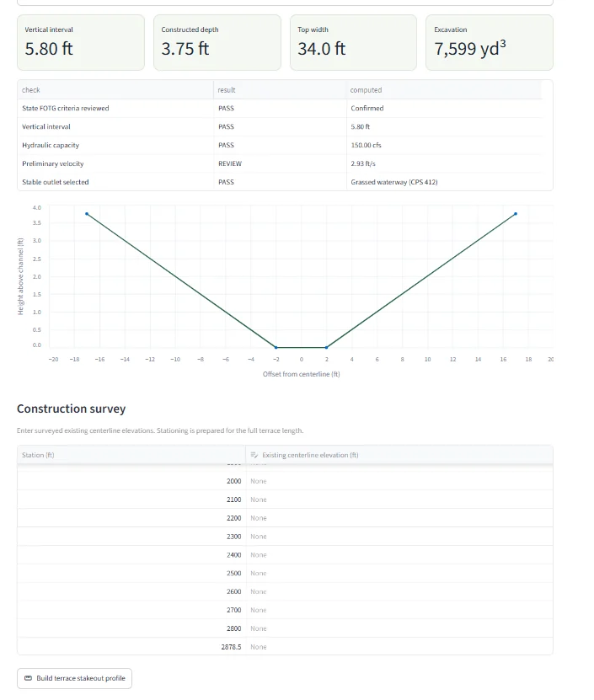Click the Constructed depth 3.75 ft card
This screenshot has height=700, width=594.
pyautogui.click(x=217, y=42)
